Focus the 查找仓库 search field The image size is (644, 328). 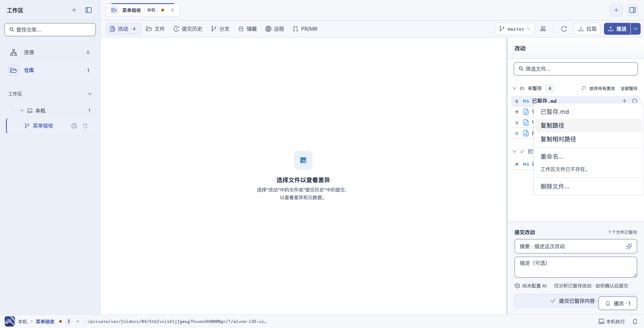tap(50, 29)
